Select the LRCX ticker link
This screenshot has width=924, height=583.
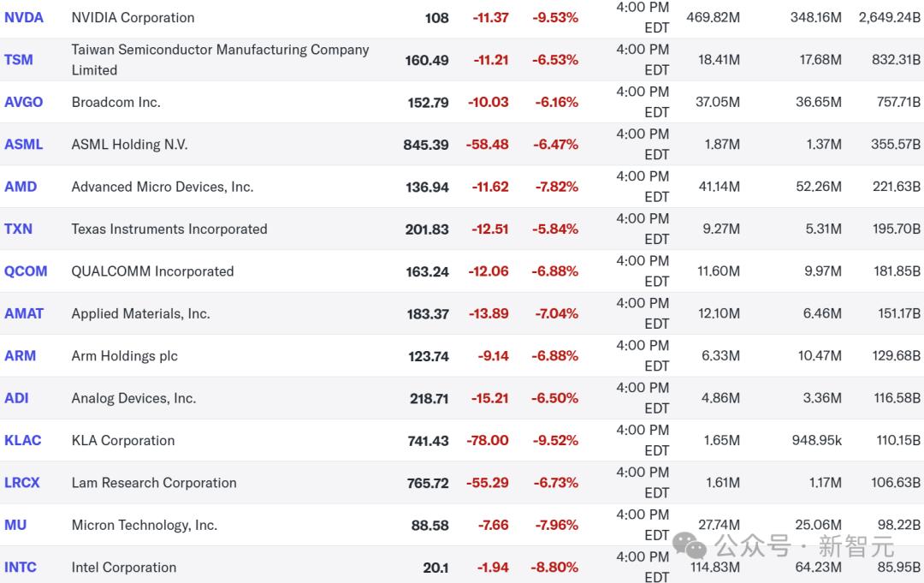click(x=22, y=483)
